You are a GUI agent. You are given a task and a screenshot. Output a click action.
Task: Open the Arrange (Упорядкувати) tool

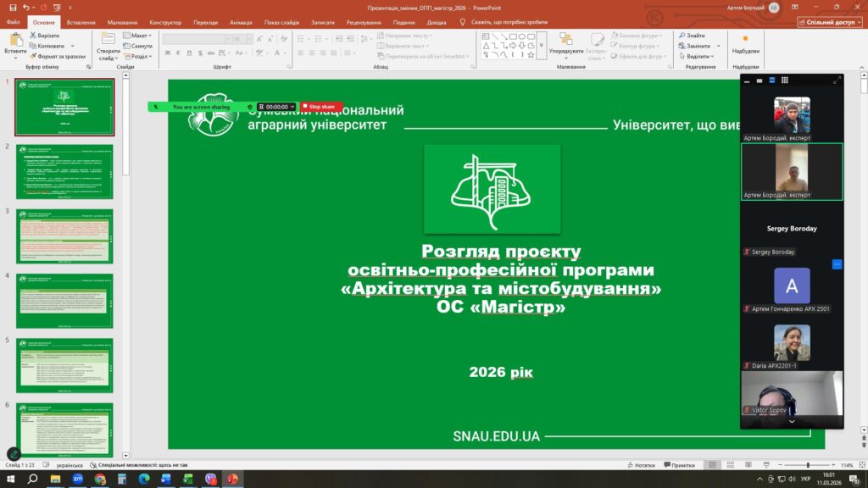coord(565,44)
